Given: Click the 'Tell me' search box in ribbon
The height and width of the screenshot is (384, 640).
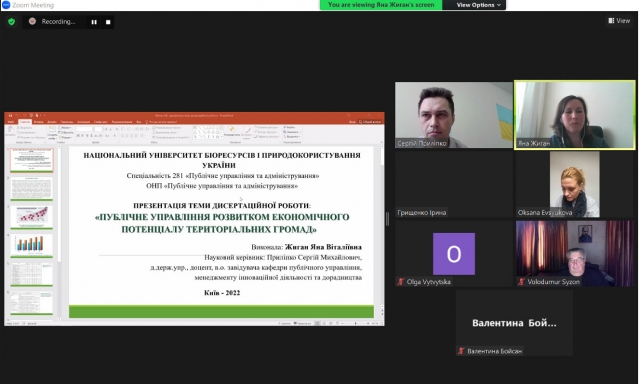Looking at the screenshot, I should [161, 122].
